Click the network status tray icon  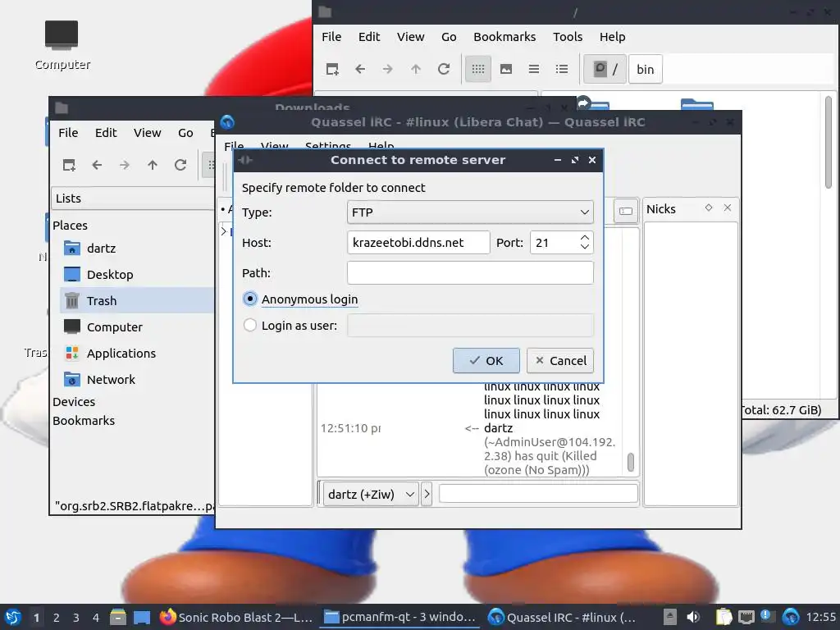pos(746,617)
